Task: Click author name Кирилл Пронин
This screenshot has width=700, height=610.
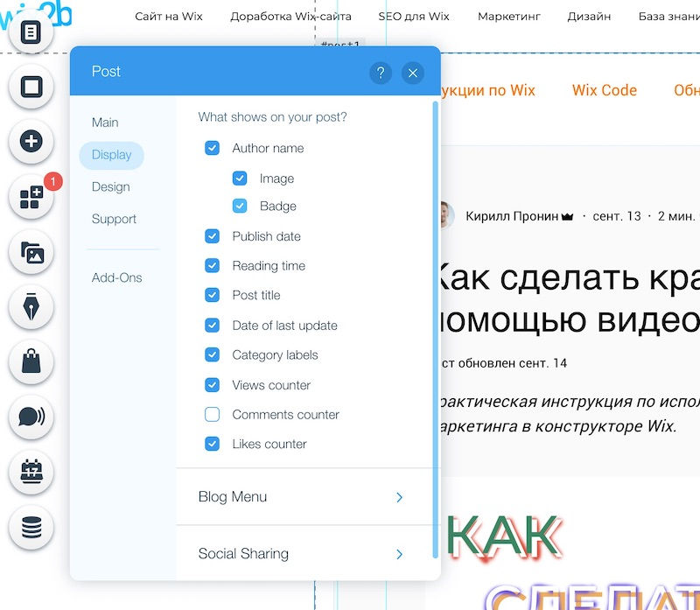Action: click(x=512, y=216)
